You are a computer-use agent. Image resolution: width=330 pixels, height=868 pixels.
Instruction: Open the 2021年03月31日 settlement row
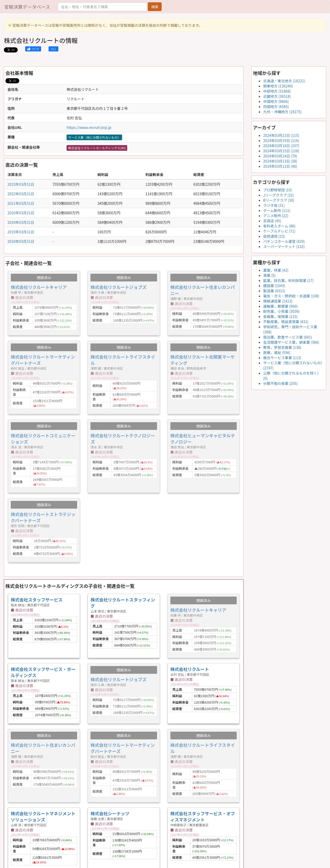21,203
